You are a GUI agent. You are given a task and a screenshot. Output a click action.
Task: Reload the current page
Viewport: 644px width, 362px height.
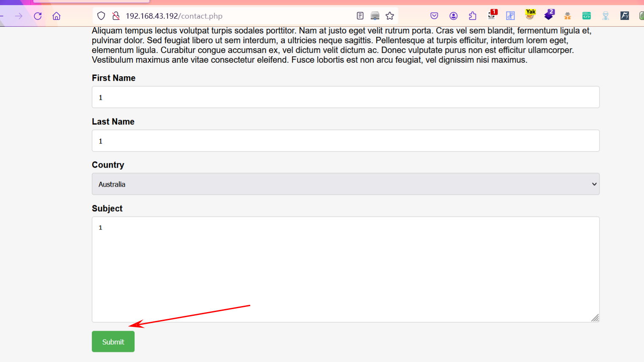[x=38, y=16]
